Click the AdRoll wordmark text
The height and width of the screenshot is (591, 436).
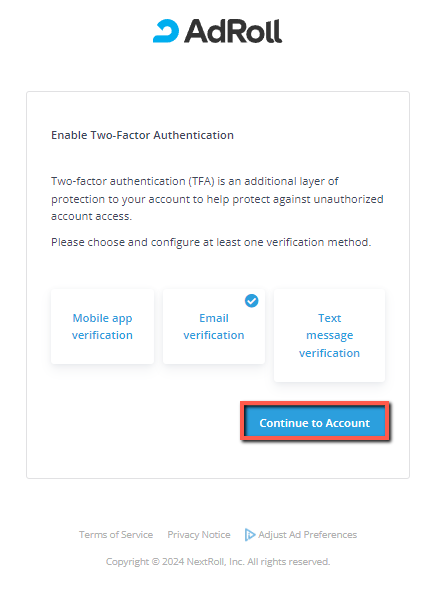point(233,31)
